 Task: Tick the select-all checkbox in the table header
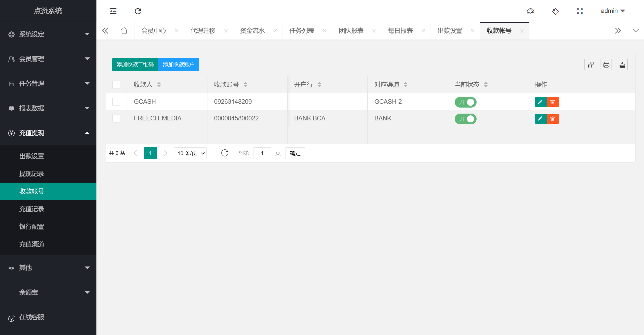tap(116, 84)
